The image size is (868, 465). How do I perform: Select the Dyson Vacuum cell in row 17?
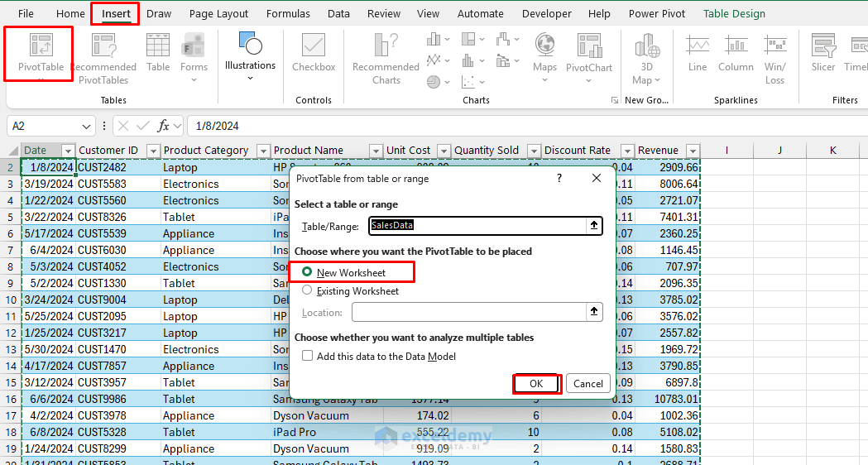pos(327,415)
